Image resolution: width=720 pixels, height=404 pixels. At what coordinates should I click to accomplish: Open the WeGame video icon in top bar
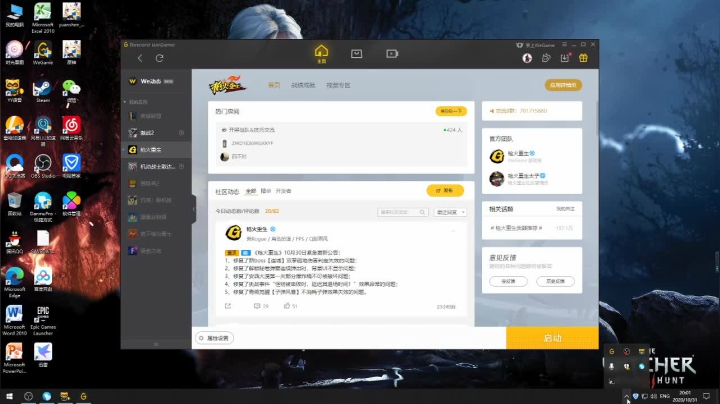[x=392, y=54]
